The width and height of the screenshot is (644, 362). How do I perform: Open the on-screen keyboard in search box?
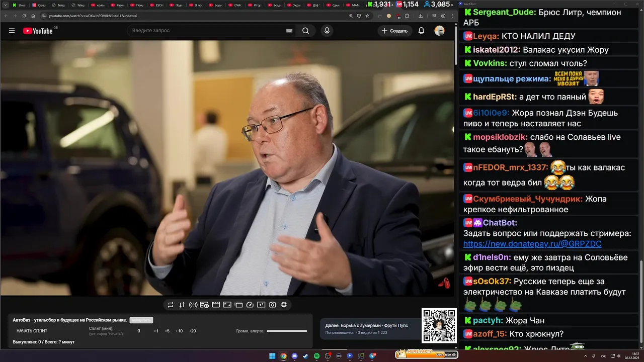click(x=289, y=31)
